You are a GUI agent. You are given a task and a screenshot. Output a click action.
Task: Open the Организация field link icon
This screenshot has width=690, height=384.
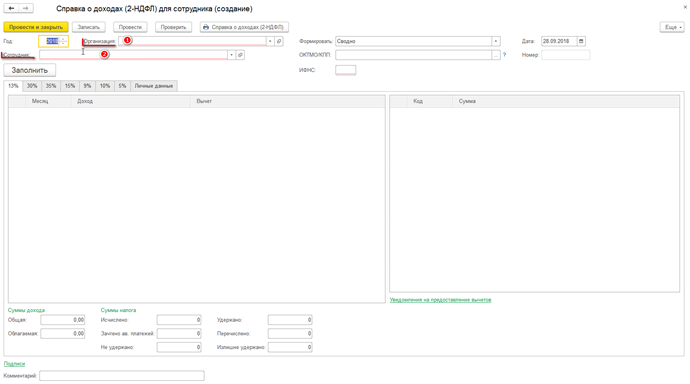pos(279,41)
